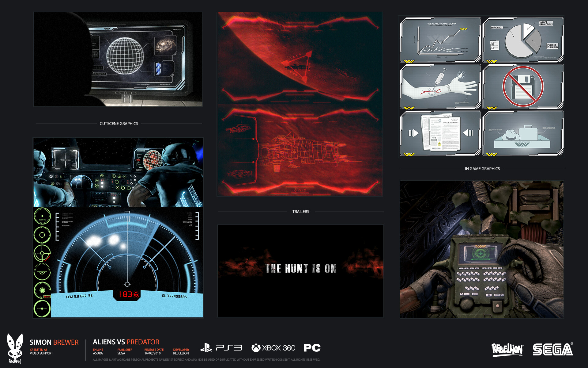Screen dimensions: 588x368
Task: Click the PlayStation PS3 logo
Action: click(221, 348)
